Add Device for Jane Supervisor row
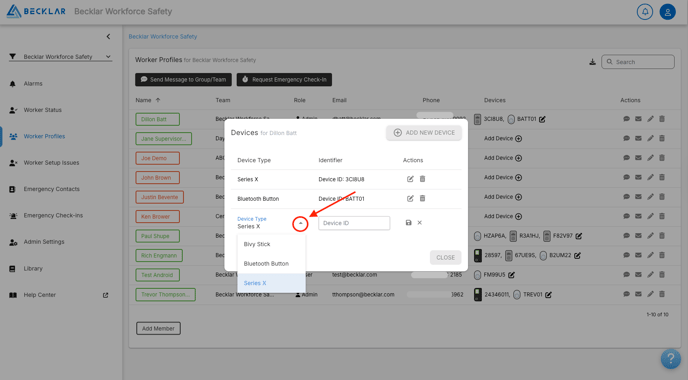Image resolution: width=688 pixels, height=380 pixels. pyautogui.click(x=503, y=139)
